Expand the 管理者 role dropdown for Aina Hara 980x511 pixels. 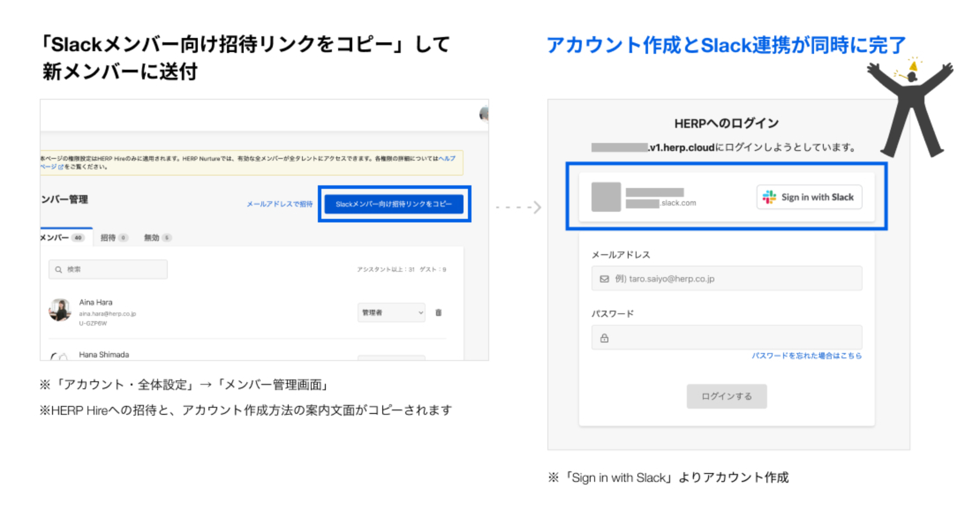pos(391,312)
